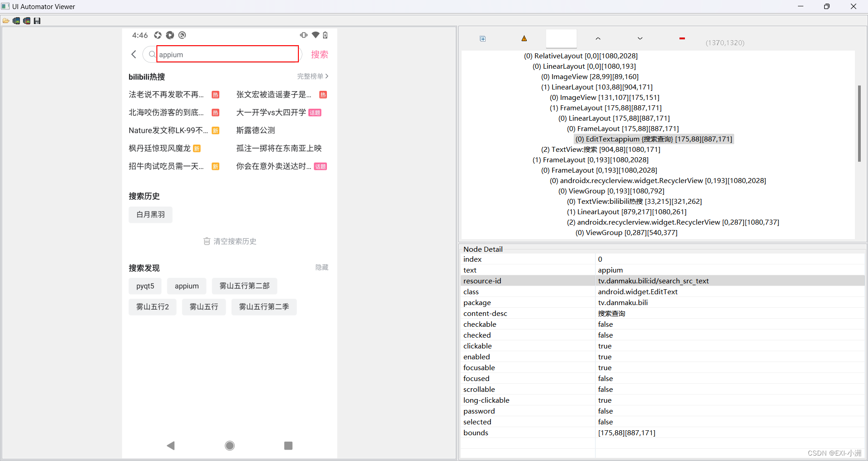Capture a compressed hierarchy device screenshot
The image size is (868, 461).
[27, 21]
